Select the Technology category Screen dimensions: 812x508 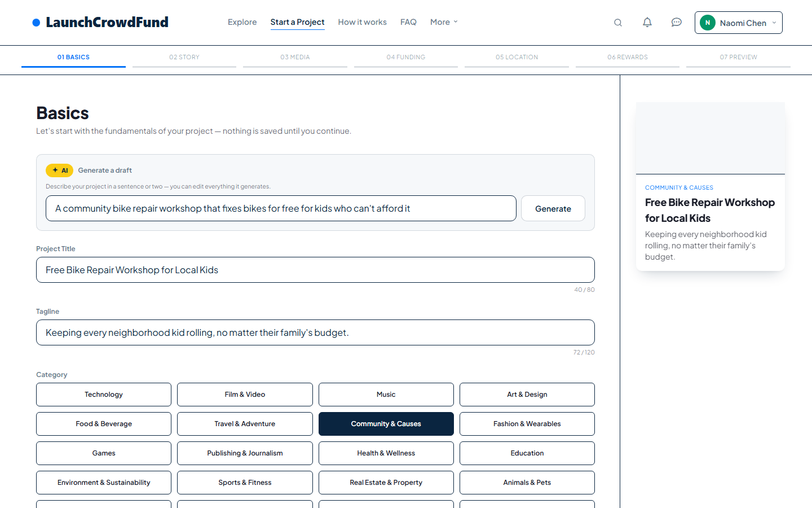pos(104,395)
